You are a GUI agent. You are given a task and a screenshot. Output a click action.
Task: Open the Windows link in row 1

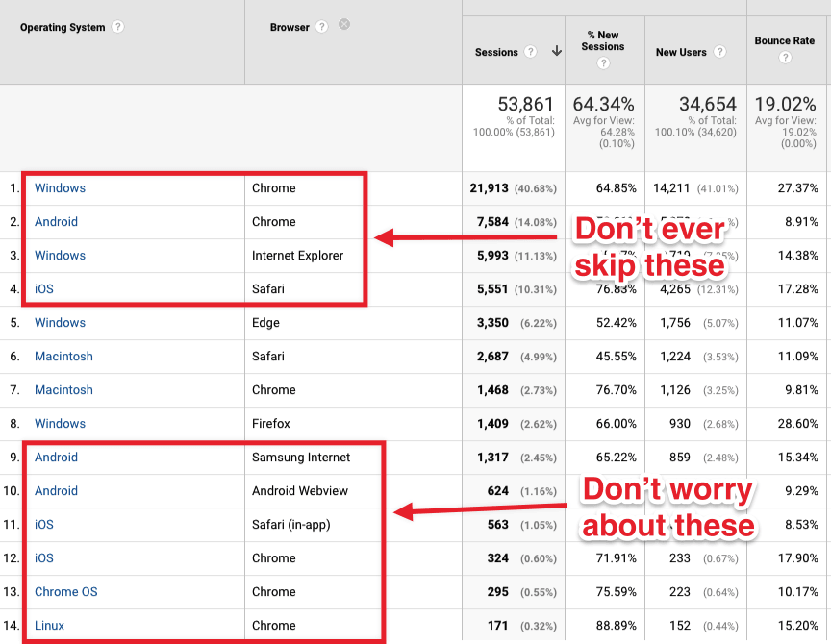pos(60,188)
